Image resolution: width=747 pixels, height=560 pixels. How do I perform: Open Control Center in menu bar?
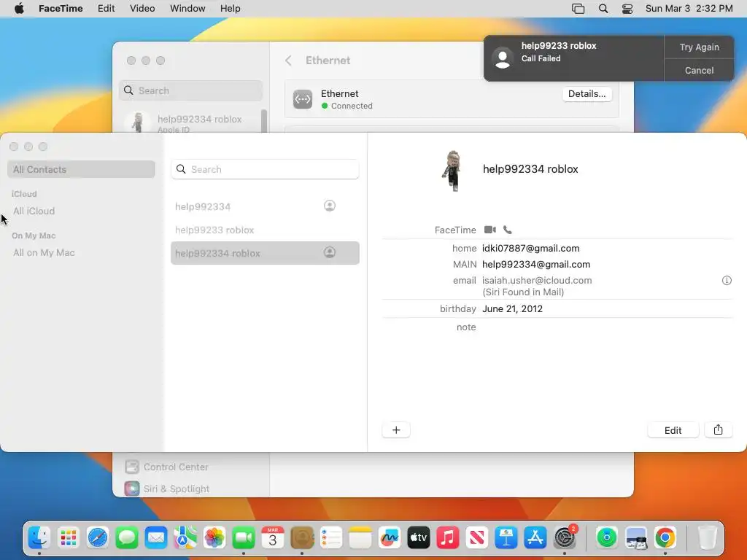(x=627, y=9)
